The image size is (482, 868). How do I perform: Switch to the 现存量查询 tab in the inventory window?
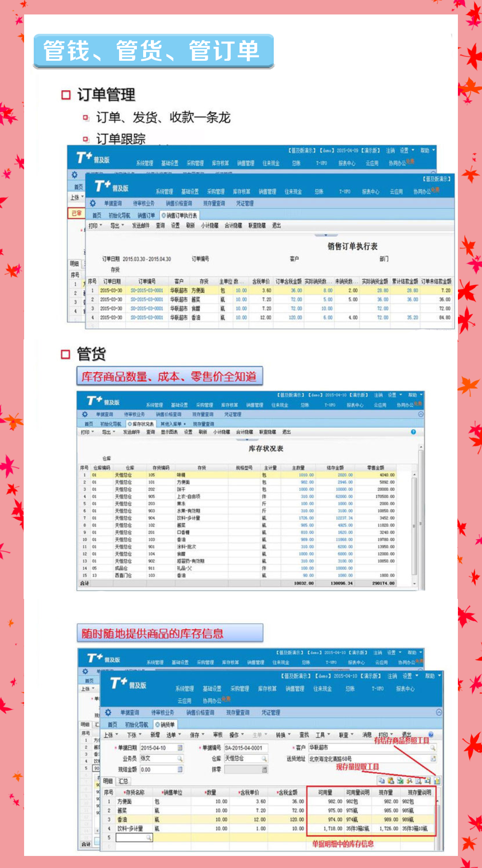[203, 424]
